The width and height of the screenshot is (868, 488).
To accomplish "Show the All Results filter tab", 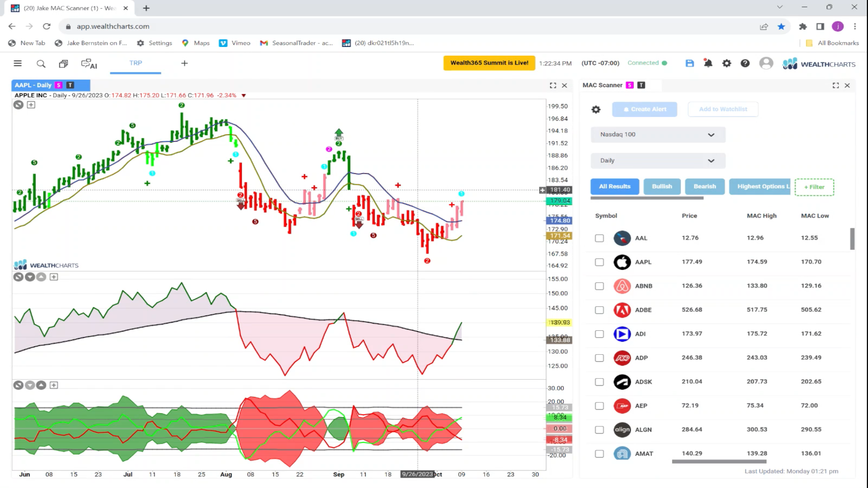I will [615, 187].
